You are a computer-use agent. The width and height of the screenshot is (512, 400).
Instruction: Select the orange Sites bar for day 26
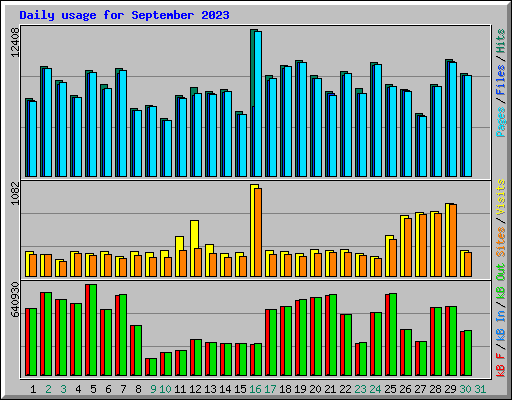(408, 248)
